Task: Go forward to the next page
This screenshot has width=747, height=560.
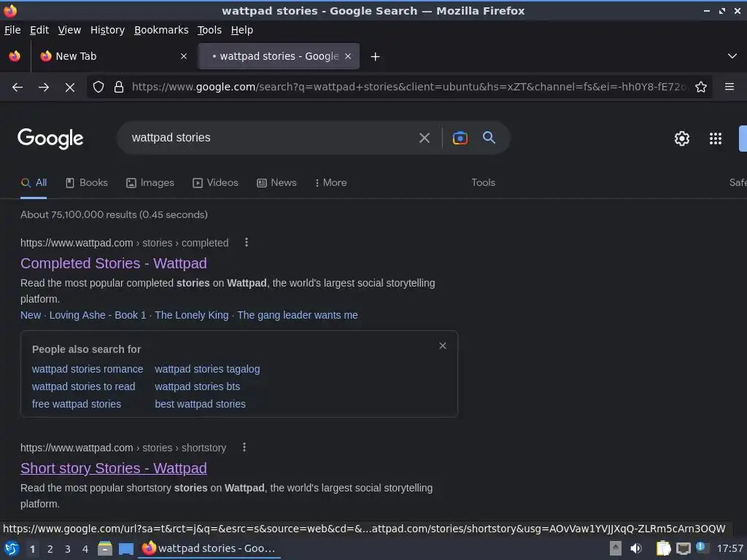Action: point(44,87)
